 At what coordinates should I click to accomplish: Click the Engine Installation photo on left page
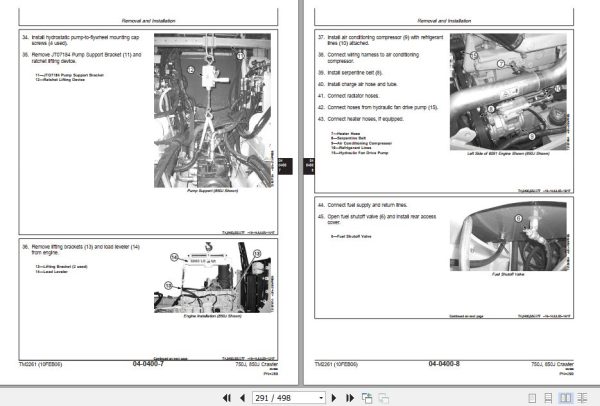tap(214, 277)
